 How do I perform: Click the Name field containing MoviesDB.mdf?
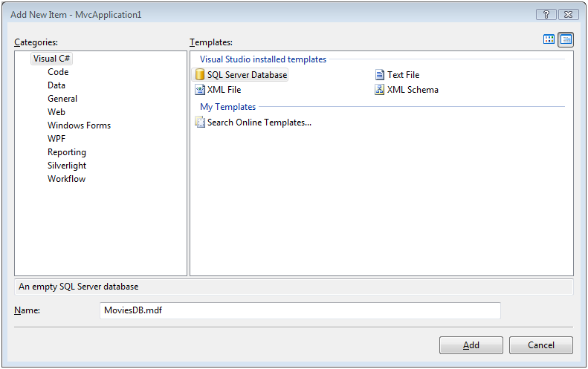tap(300, 310)
